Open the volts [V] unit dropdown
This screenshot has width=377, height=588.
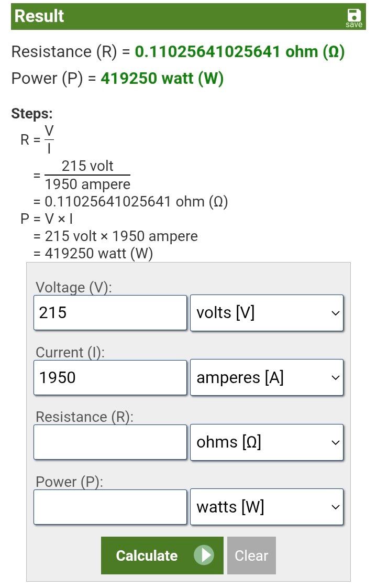[267, 313]
